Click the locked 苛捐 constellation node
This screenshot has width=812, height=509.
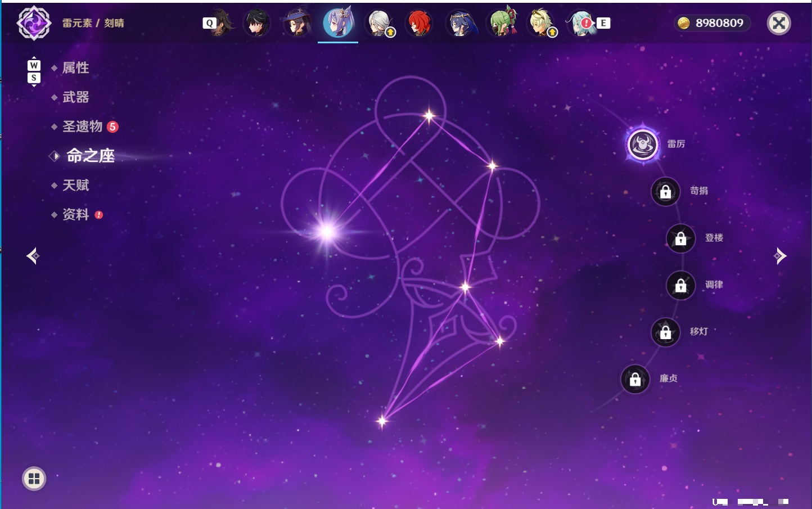[666, 192]
